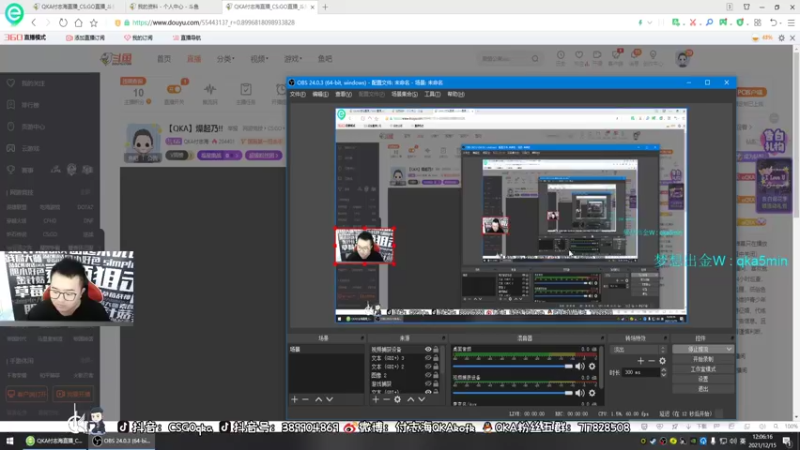This screenshot has width=800, height=450.
Task: Toggle visibility of 文本 (GDI+) 3 source
Action: coord(428,358)
